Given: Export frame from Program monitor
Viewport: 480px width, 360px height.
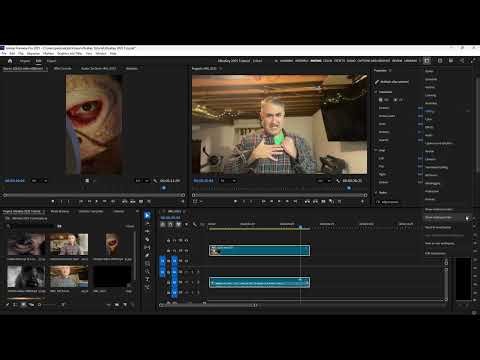Looking at the screenshot, I should tap(323, 201).
